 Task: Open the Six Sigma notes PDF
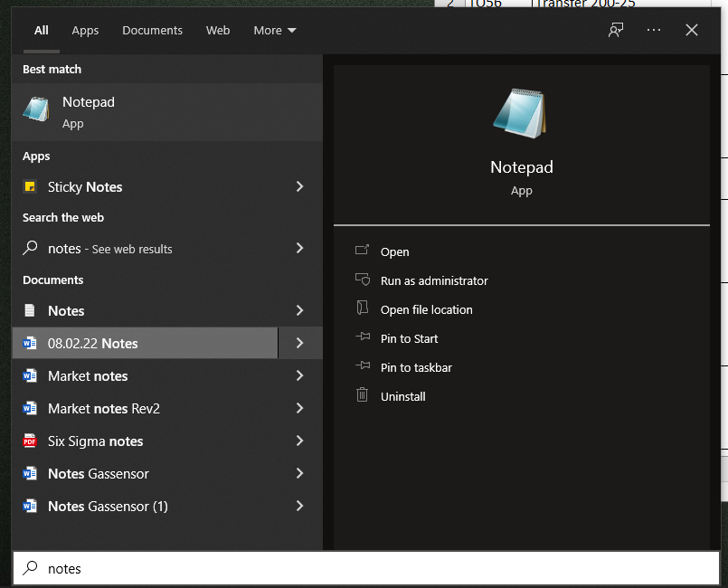pyautogui.click(x=146, y=441)
